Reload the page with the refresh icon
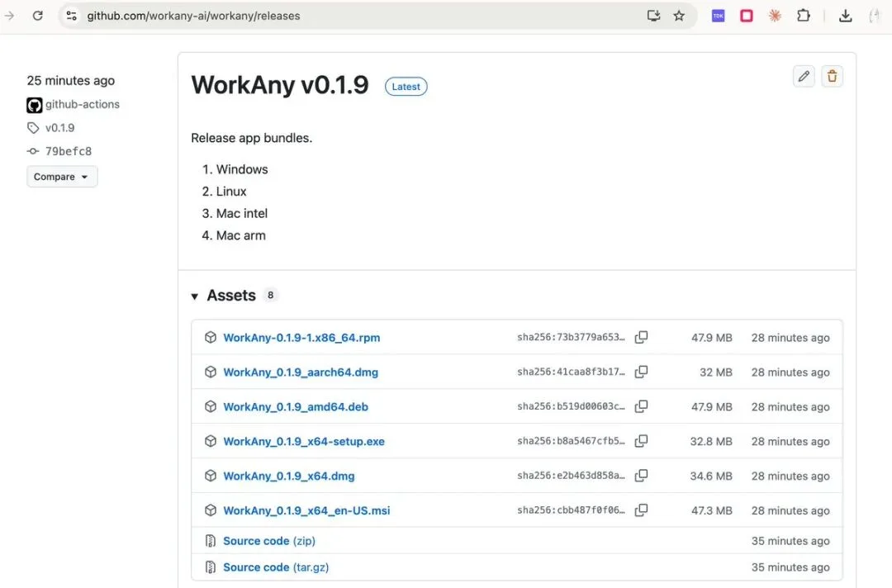Screen dimensions: 892x588 (37, 16)
